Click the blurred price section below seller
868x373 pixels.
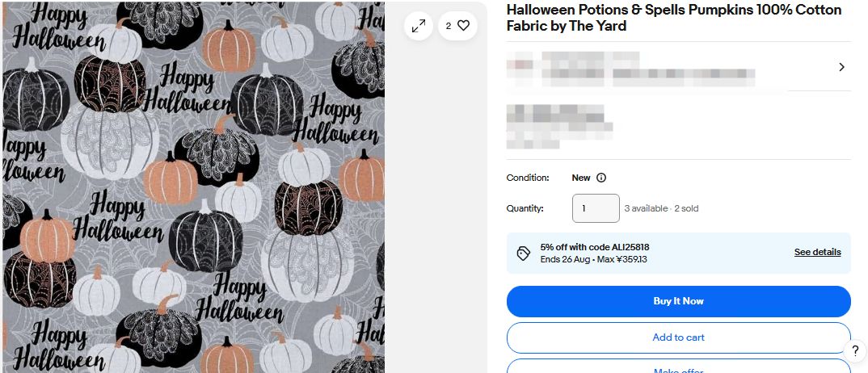coord(558,126)
